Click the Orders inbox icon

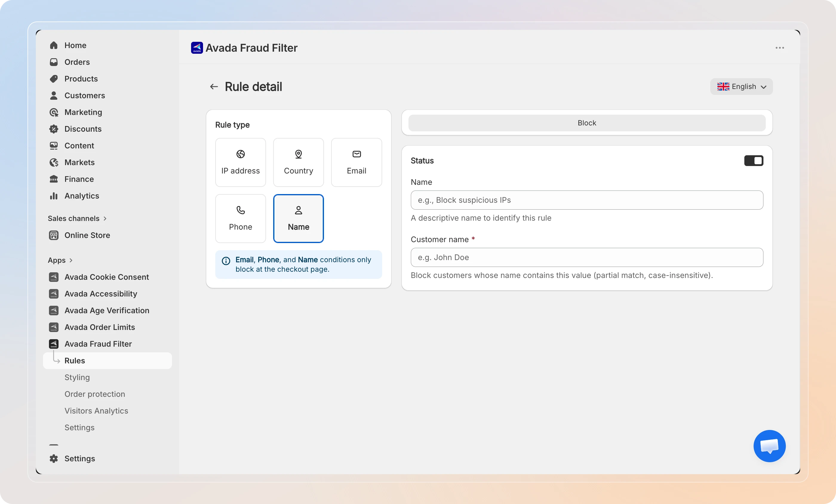click(x=54, y=62)
